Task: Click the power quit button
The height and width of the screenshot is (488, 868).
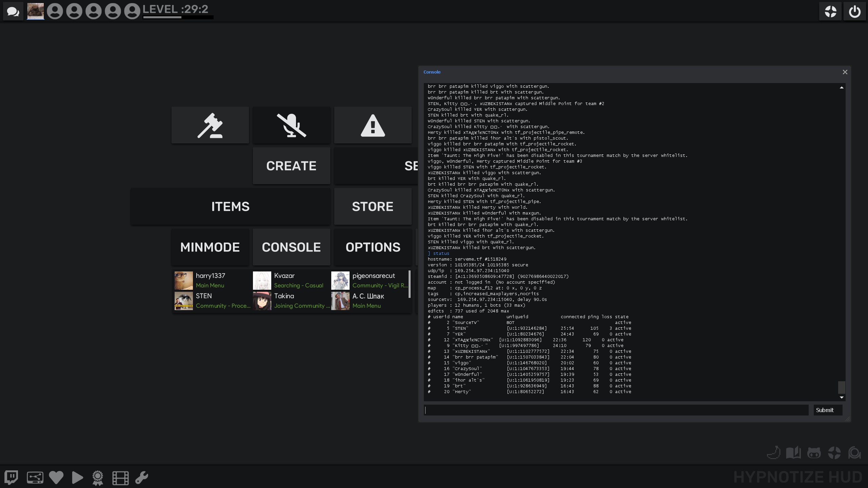Action: coord(854,12)
